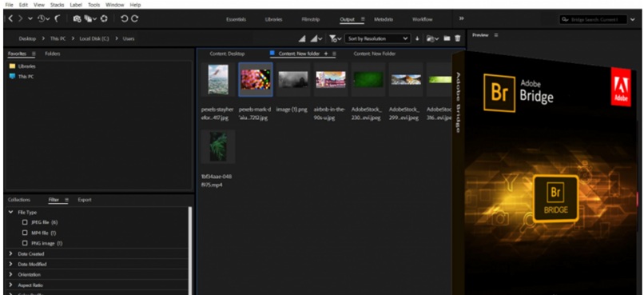Click Local Disk (C:) in breadcrumb
Viewport: 644px width, 295px height.
pyautogui.click(x=94, y=38)
